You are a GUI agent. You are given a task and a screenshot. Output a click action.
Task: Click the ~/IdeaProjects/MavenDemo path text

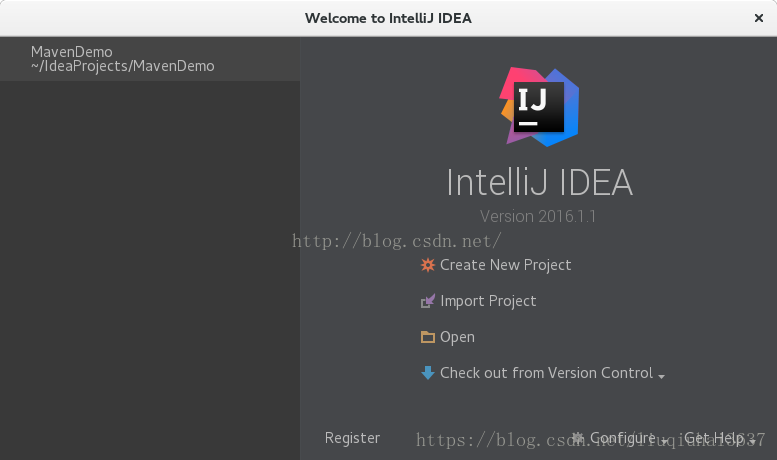coord(123,67)
